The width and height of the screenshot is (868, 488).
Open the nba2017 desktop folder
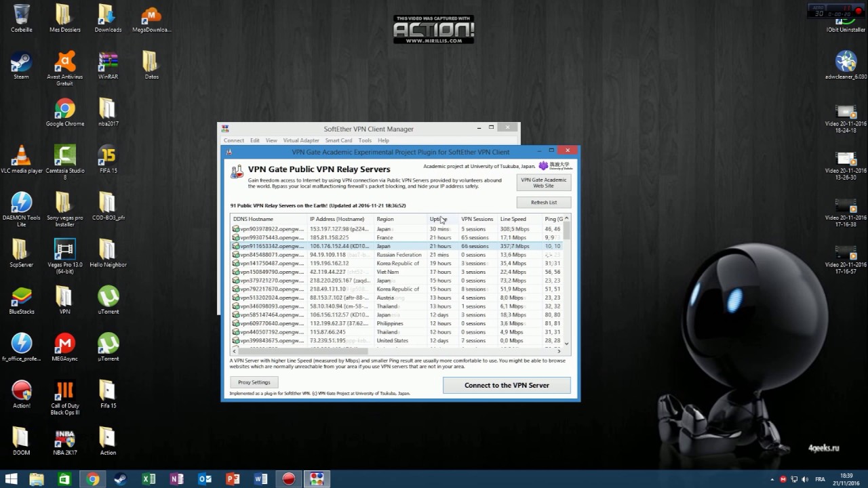click(108, 113)
